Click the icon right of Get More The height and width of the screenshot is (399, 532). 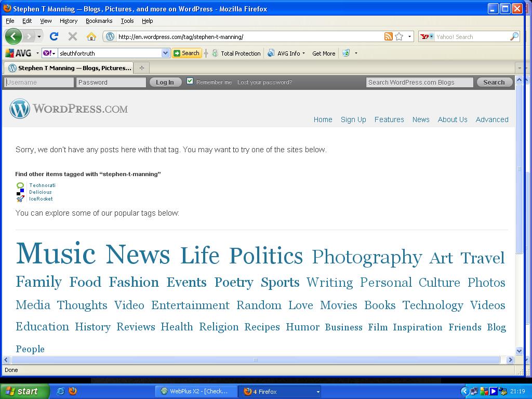coord(345,54)
